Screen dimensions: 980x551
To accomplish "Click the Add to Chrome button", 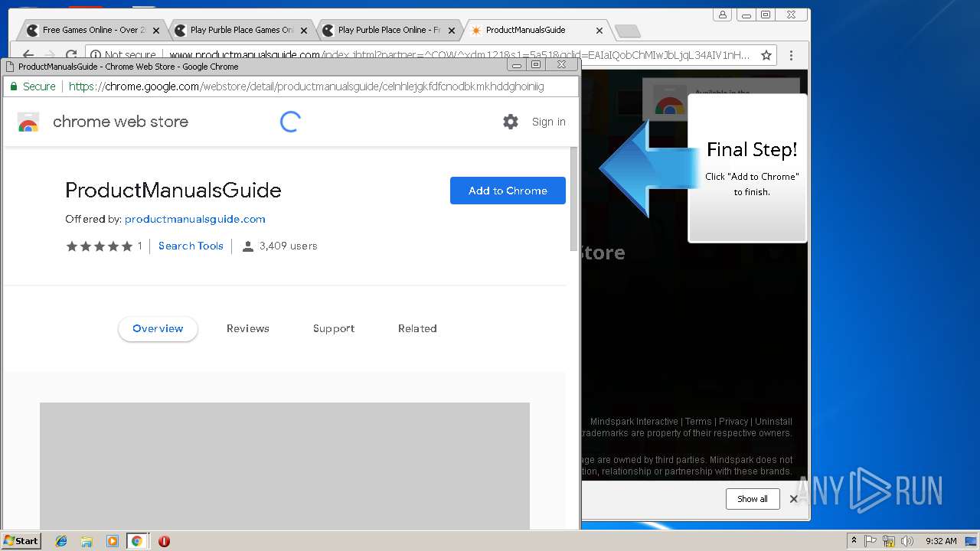I will 508,191.
